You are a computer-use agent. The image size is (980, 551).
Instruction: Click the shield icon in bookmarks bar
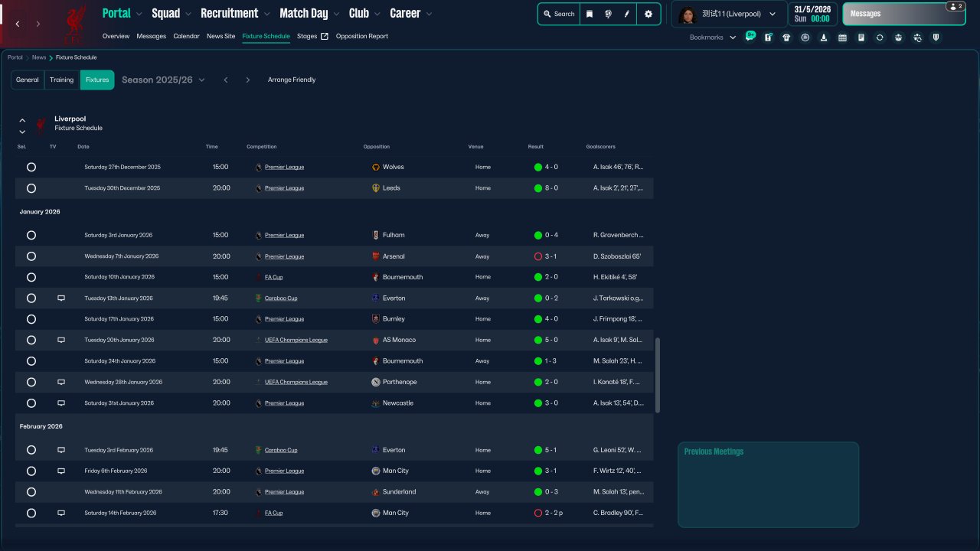tap(936, 37)
